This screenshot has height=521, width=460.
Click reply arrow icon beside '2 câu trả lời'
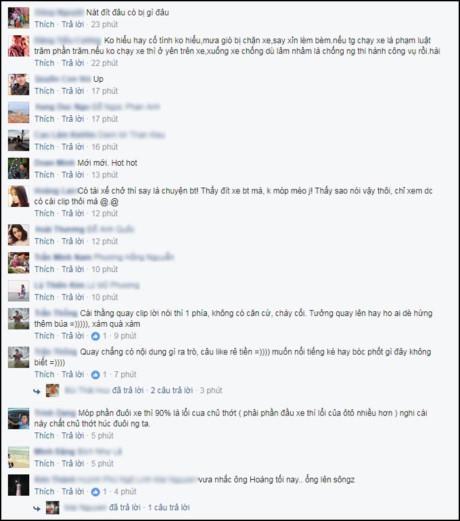point(37,391)
